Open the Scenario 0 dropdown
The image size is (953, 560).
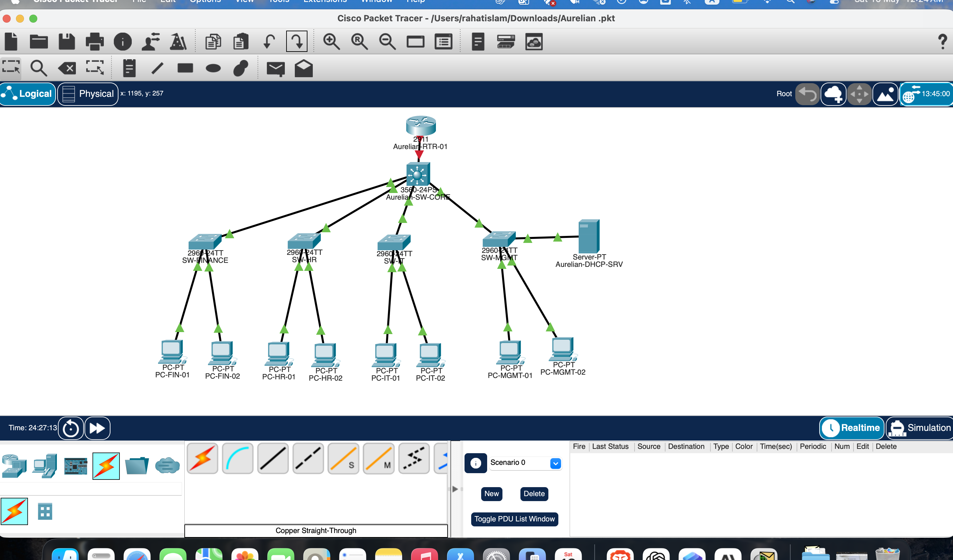(525, 463)
